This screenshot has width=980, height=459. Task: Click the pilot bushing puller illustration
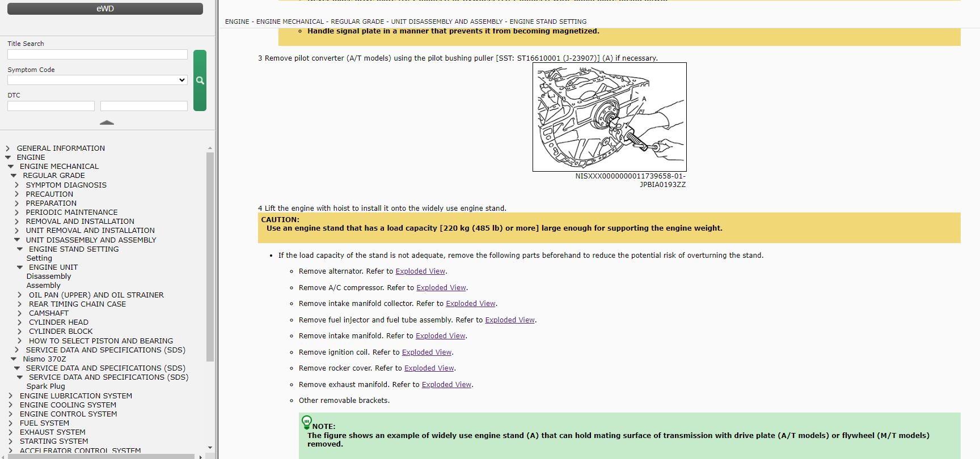click(x=609, y=117)
